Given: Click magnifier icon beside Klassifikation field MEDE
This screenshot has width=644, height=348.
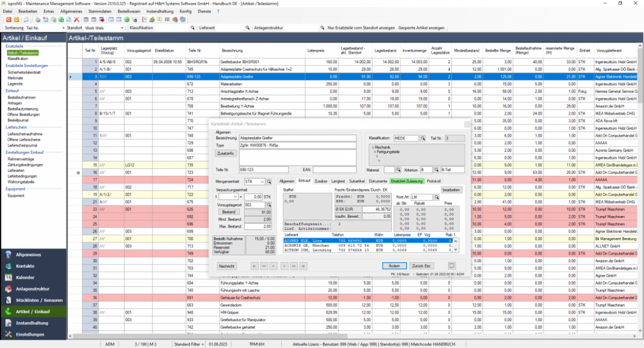Looking at the screenshot, I should (x=423, y=138).
